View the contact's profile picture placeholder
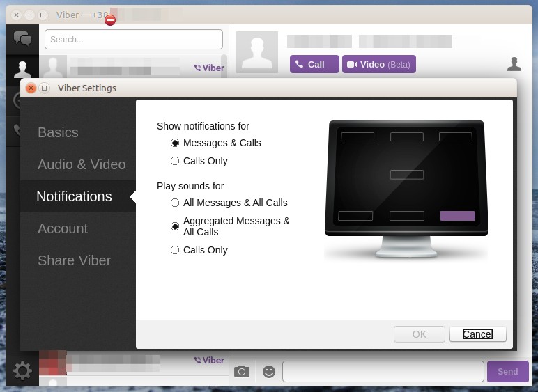This screenshot has width=538, height=392. click(x=257, y=52)
